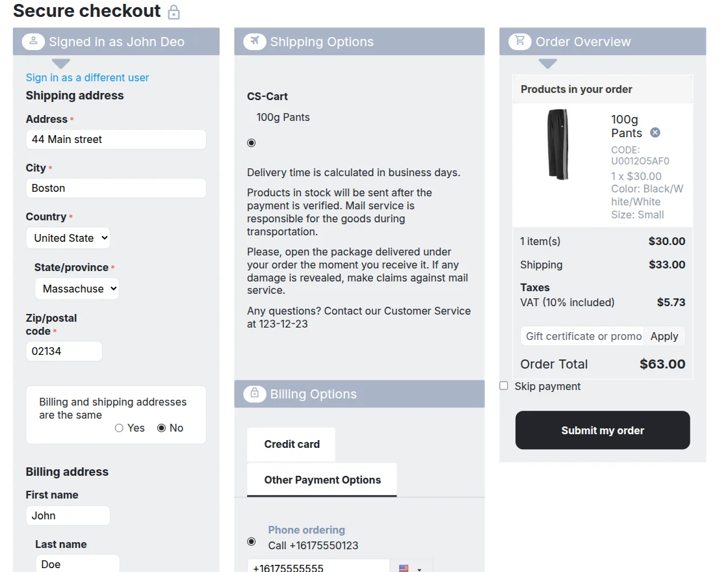Click the airplane icon in Shipping Options header
Screen dimensions: 728x572
[x=255, y=42]
